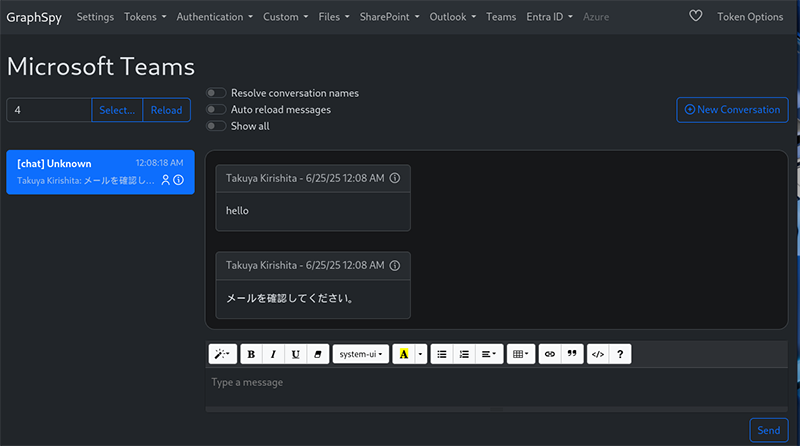The image size is (800, 446).
Task: Enable Resolve conversation names switch
Action: 216,93
